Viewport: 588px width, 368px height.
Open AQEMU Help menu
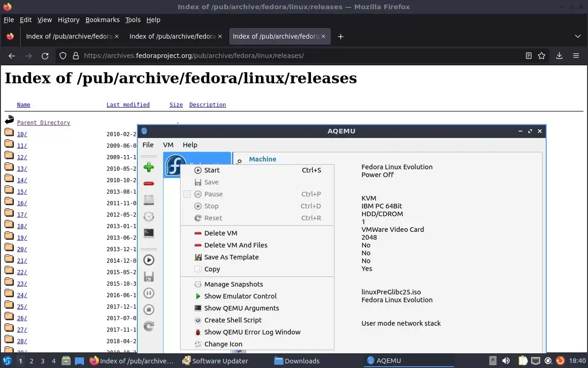[x=190, y=144]
